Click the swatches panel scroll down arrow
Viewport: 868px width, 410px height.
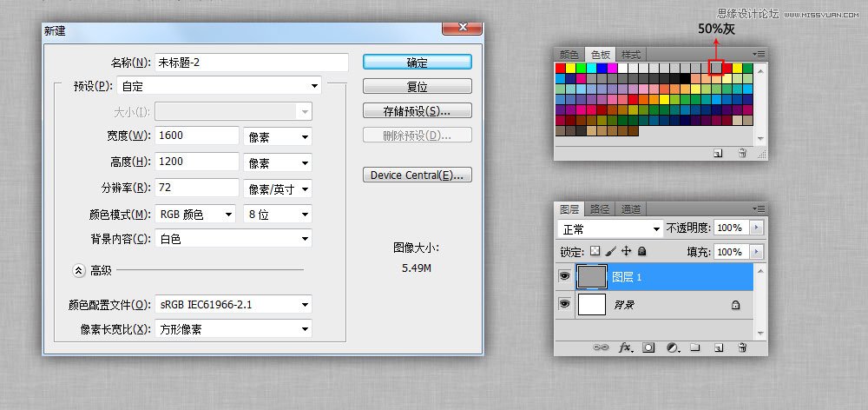(760, 138)
